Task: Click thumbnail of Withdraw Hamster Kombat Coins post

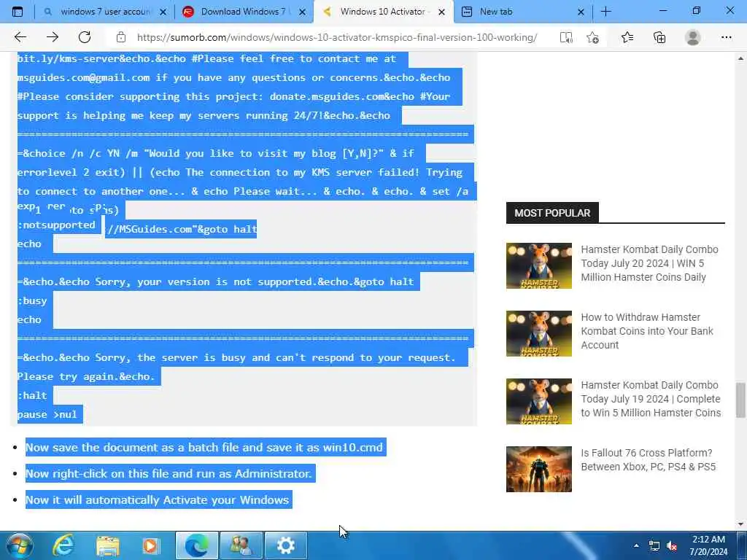Action: [539, 333]
